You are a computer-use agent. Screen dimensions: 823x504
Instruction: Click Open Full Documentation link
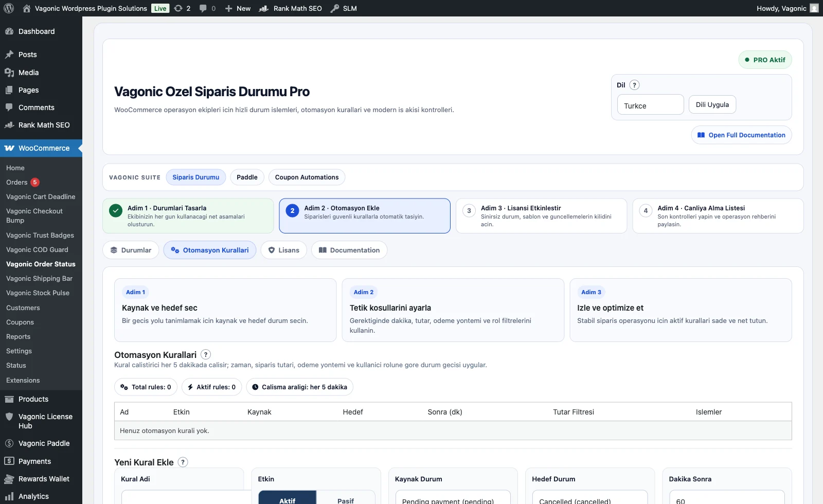(741, 135)
